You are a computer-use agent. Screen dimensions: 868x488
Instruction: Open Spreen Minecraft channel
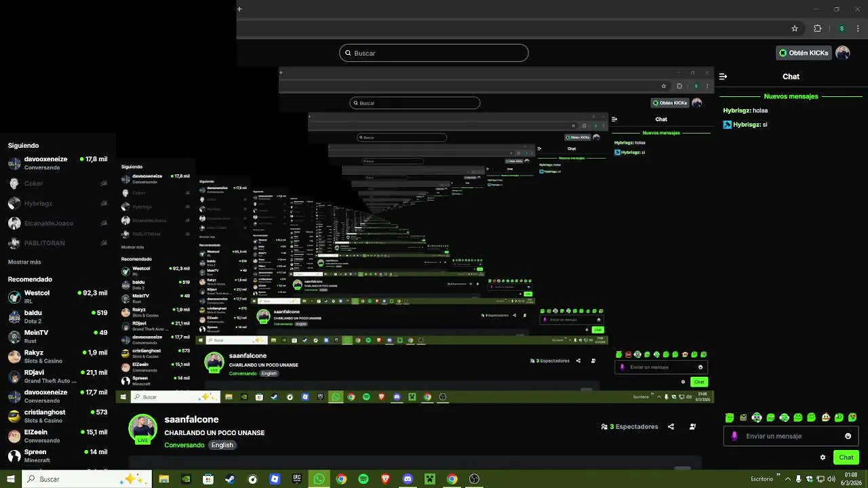pos(58,455)
